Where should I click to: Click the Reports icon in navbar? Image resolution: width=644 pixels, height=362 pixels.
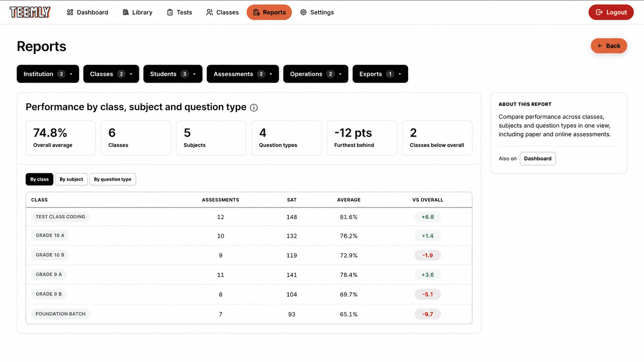click(256, 12)
